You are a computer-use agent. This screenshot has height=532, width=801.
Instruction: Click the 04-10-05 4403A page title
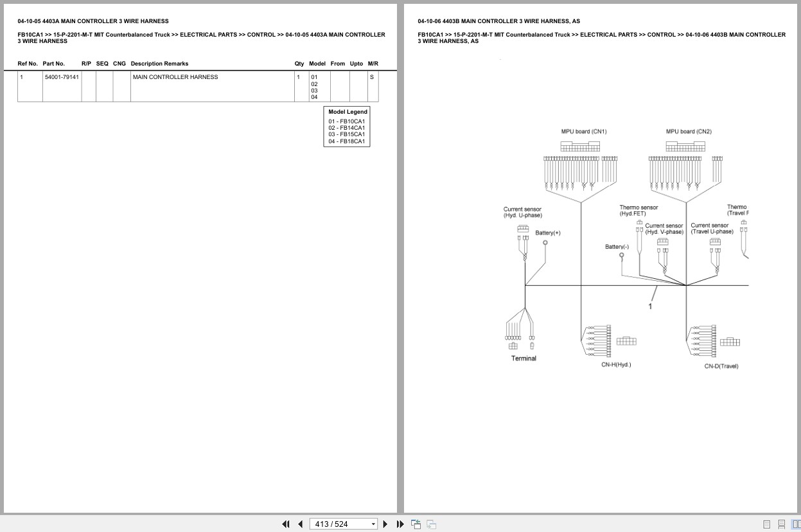93,21
